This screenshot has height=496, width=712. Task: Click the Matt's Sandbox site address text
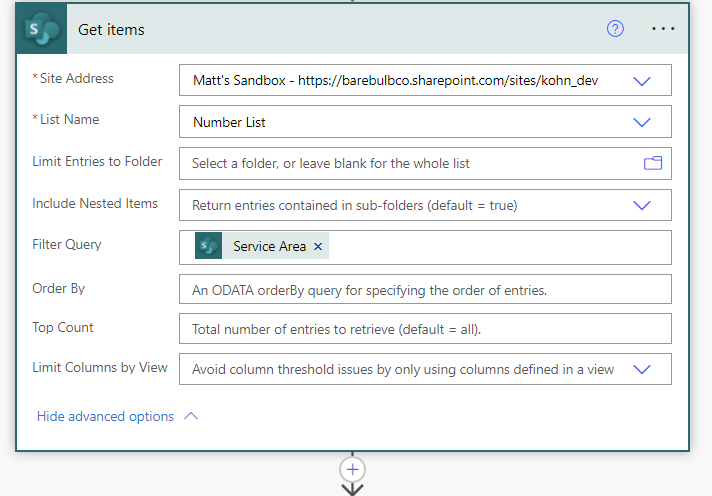(396, 80)
